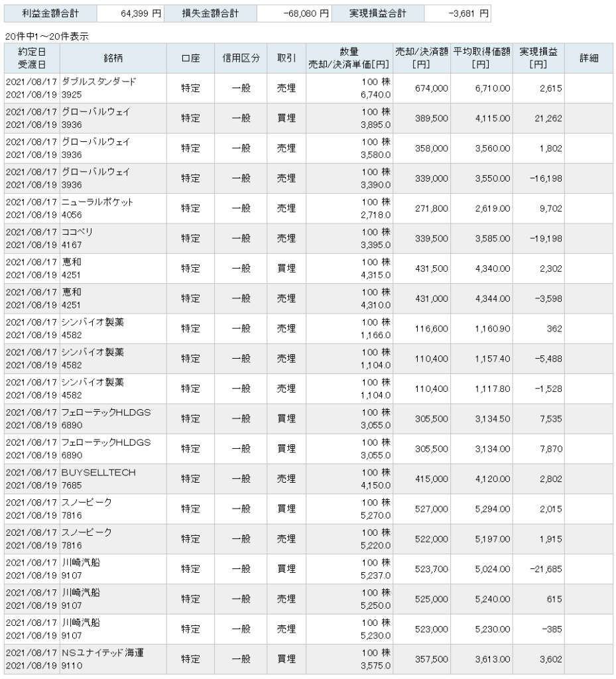Click the 売埋 trade type for ダブルスタンダード
Image resolution: width=616 pixels, height=679 pixels.
286,88
